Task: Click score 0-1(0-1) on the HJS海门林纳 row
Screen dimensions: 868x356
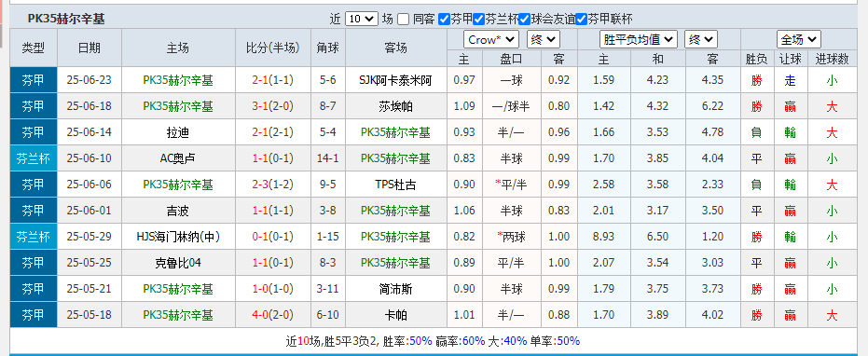Action: 272,237
